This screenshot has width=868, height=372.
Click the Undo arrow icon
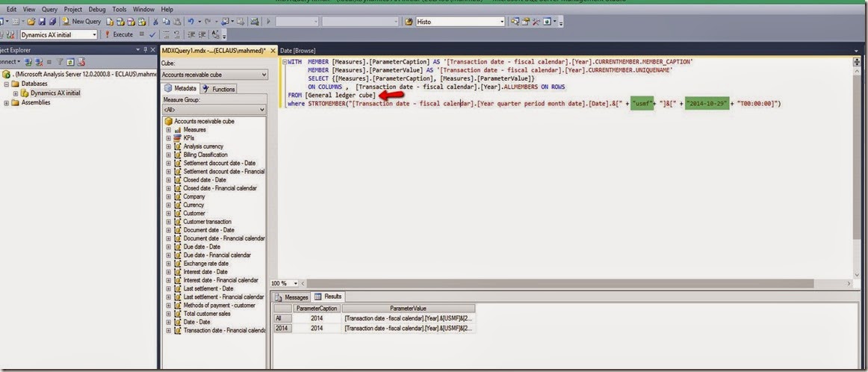coord(191,22)
